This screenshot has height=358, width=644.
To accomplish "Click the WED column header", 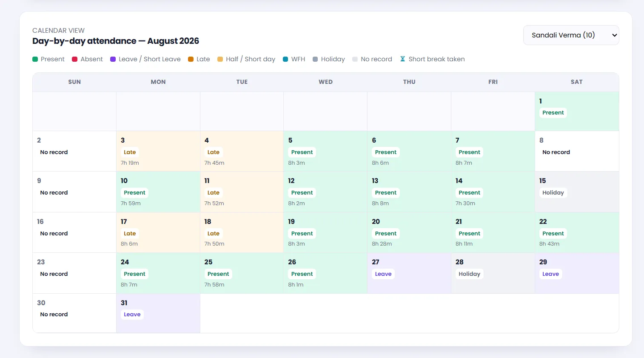I will pyautogui.click(x=325, y=82).
